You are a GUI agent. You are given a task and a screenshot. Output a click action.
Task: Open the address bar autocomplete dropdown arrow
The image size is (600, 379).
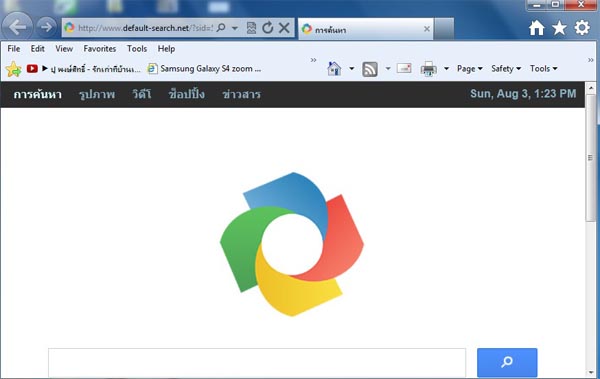[x=235, y=28]
